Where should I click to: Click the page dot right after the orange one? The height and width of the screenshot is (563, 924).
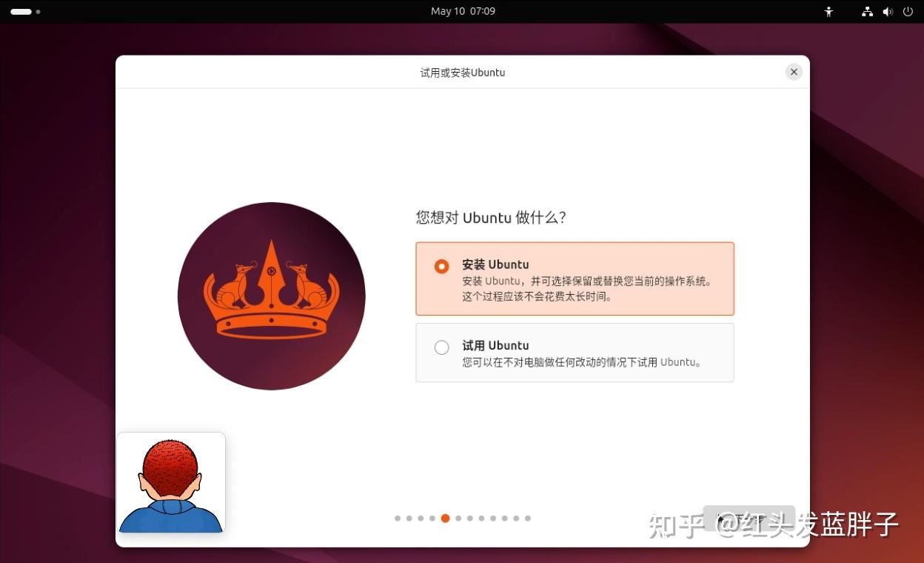click(x=458, y=519)
